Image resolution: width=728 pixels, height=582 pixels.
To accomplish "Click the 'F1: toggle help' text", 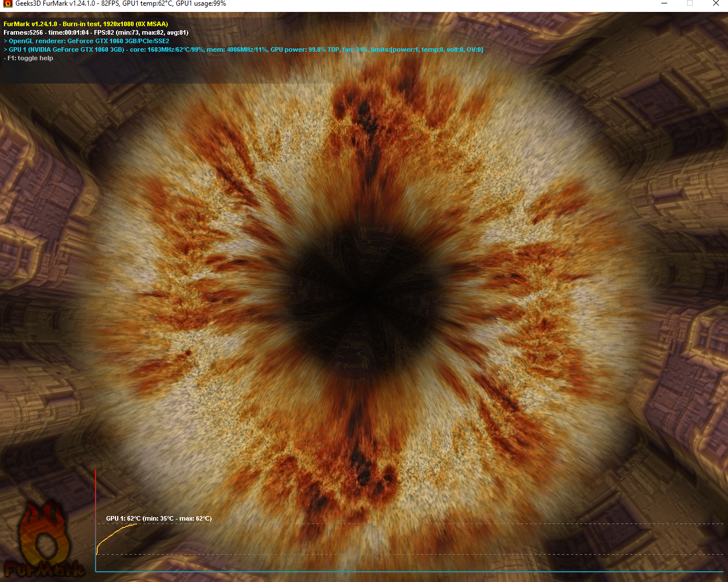I will tap(28, 58).
